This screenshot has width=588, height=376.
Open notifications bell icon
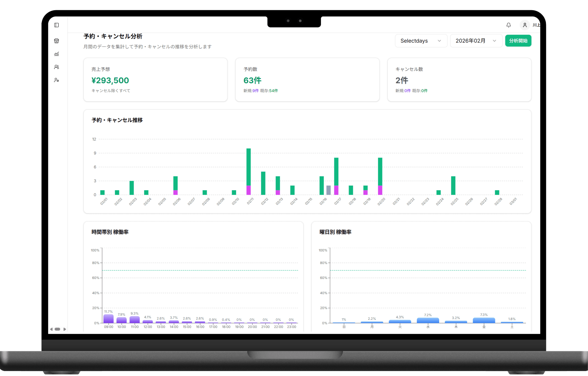click(509, 25)
